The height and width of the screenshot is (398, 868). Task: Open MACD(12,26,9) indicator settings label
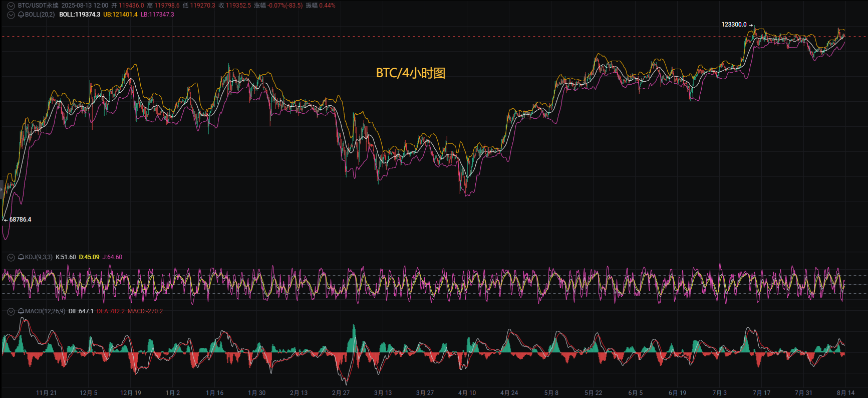(x=45, y=311)
